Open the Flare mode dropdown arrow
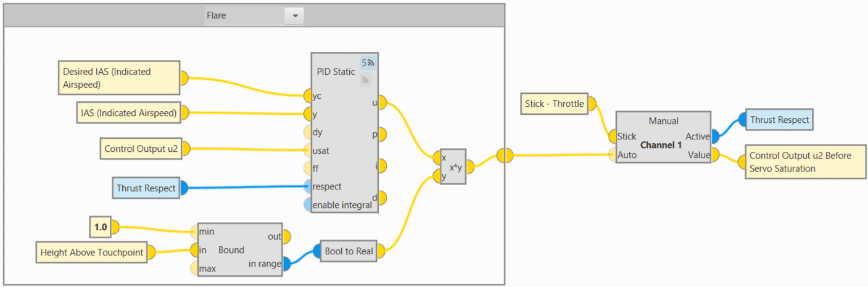This screenshot has height=287, width=868. pos(294,16)
